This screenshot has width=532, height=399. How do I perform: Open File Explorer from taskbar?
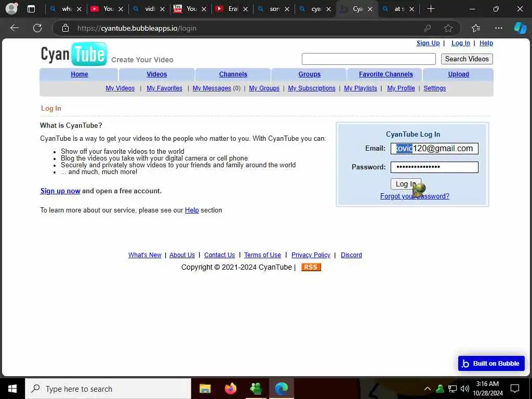(205, 389)
